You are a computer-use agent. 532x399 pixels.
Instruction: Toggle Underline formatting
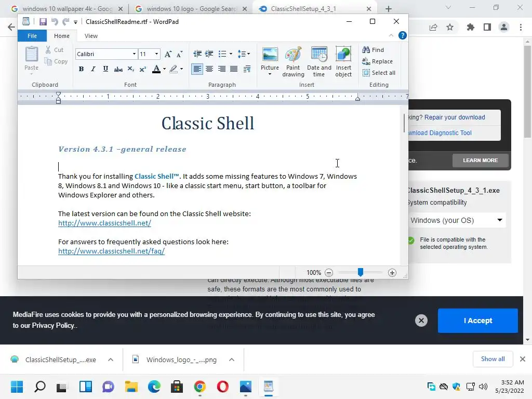pyautogui.click(x=105, y=69)
